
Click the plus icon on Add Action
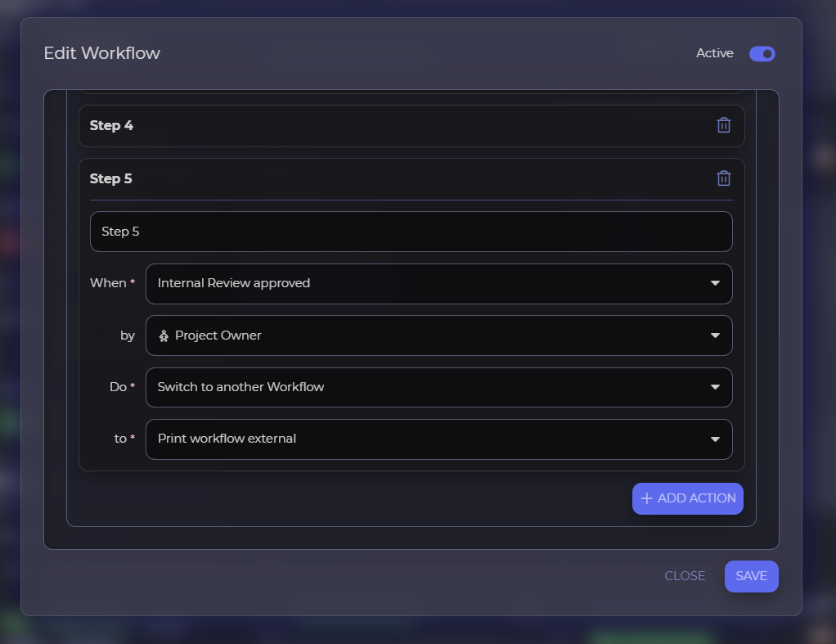point(646,498)
